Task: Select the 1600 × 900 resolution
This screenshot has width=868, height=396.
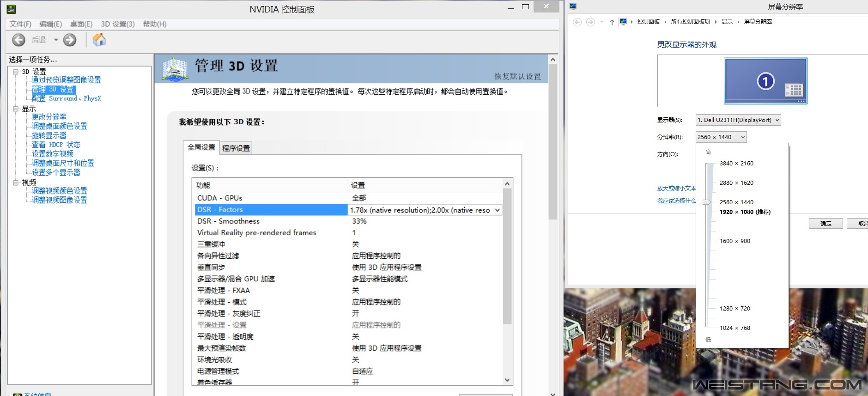Action: [x=735, y=241]
